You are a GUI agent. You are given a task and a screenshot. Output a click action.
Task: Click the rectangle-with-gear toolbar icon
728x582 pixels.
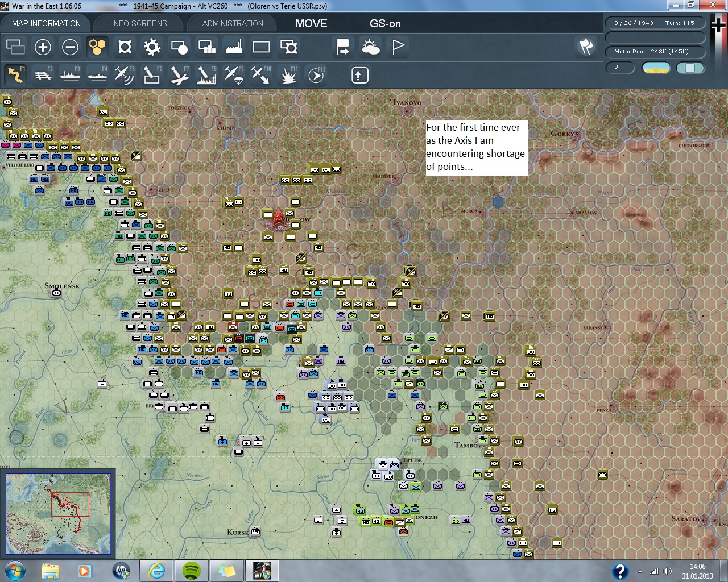288,47
